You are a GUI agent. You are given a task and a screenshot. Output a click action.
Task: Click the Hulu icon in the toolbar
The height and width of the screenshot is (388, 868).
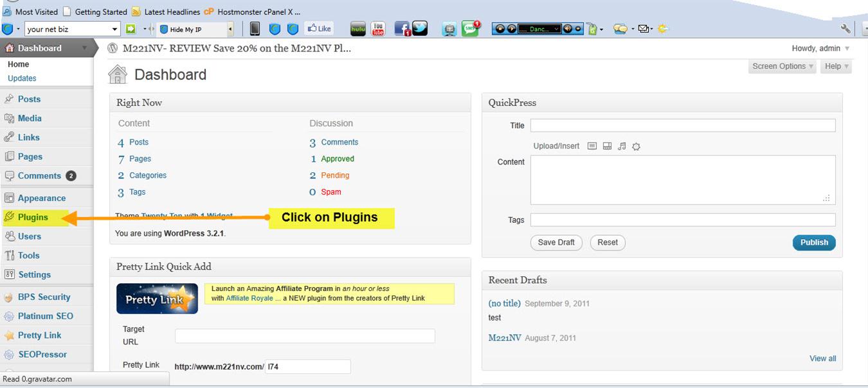pyautogui.click(x=358, y=29)
